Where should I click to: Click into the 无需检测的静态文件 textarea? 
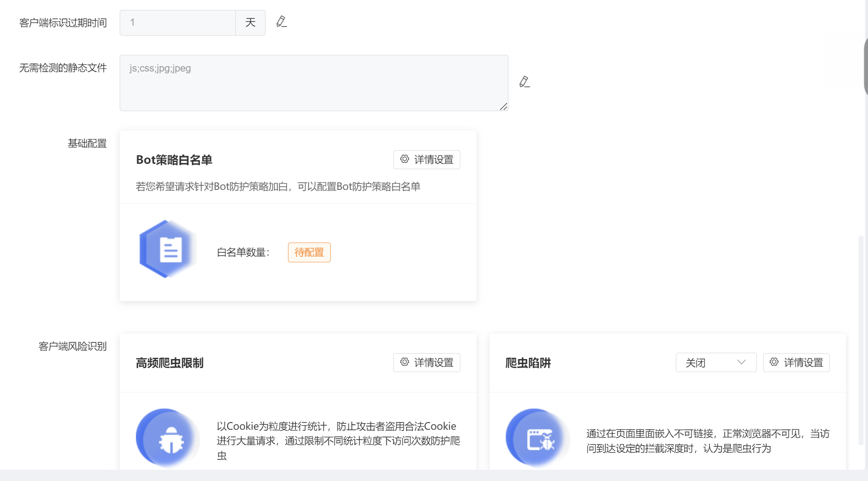[314, 83]
